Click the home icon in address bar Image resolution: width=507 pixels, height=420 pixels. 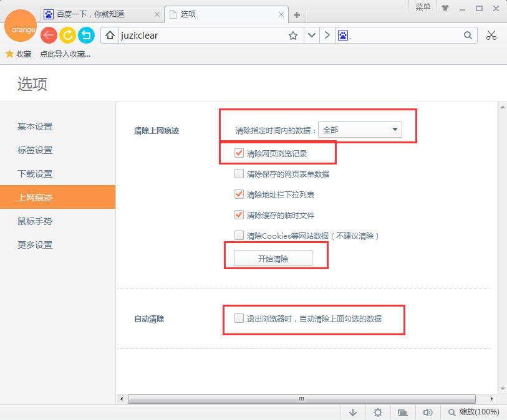coord(110,36)
